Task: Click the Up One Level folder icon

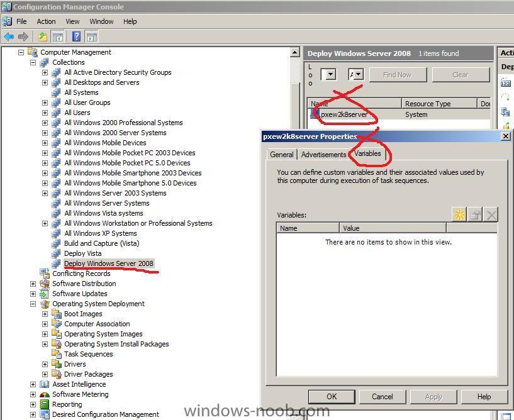Action: click(43, 36)
